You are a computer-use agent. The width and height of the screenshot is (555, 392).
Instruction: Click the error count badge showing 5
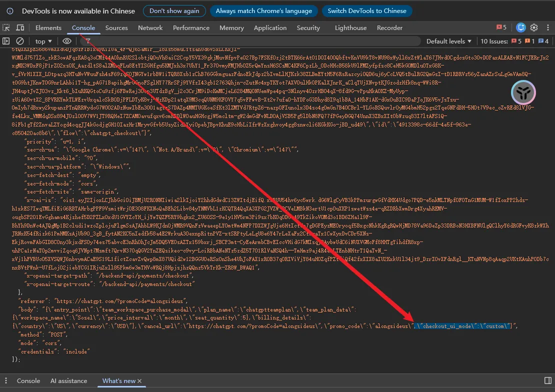click(501, 27)
